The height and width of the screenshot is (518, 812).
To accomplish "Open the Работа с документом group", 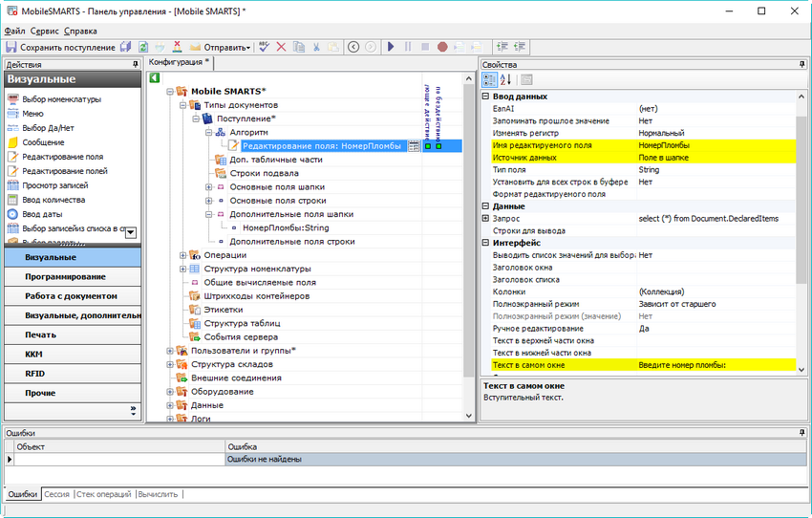I will tap(73, 296).
